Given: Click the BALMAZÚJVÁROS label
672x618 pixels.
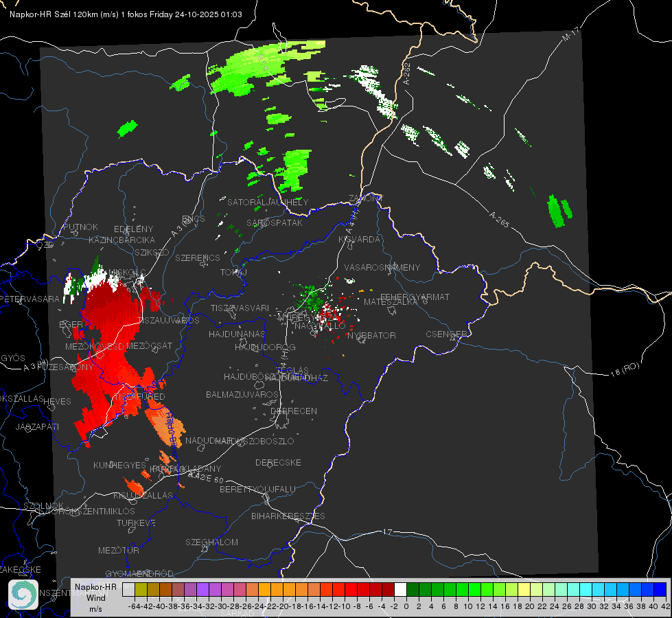Looking at the screenshot, I should 242,394.
